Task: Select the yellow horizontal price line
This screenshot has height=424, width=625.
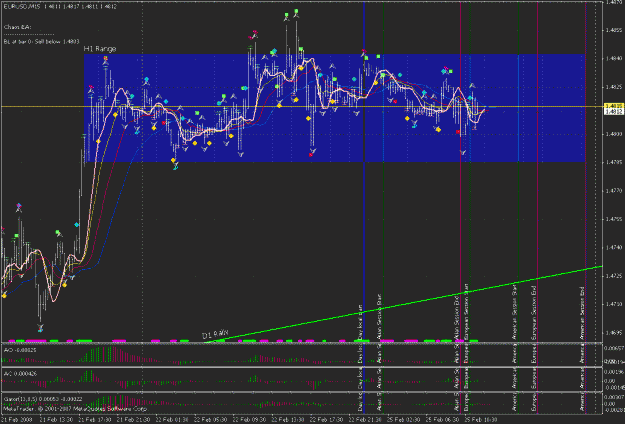Action: pyautogui.click(x=303, y=106)
